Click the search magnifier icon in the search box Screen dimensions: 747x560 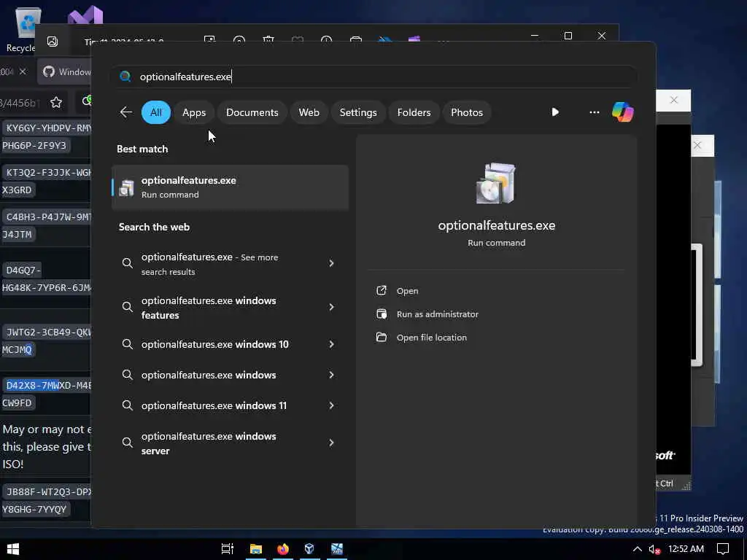coord(125,76)
